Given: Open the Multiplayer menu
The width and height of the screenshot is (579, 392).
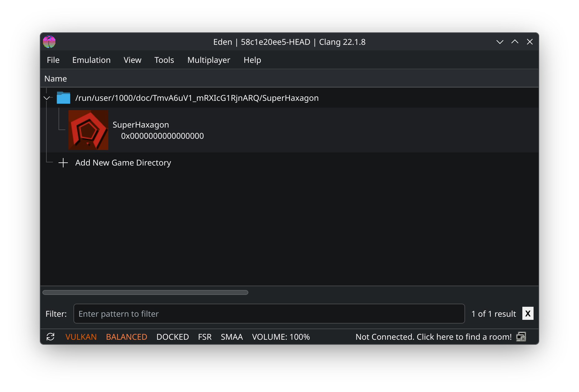Looking at the screenshot, I should (x=209, y=60).
